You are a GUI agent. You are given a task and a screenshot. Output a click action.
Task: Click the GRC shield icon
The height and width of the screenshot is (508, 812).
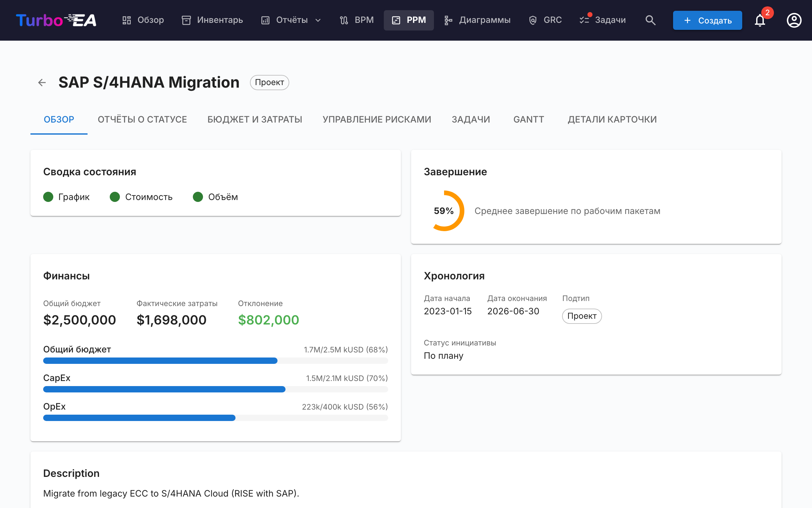[x=533, y=20]
